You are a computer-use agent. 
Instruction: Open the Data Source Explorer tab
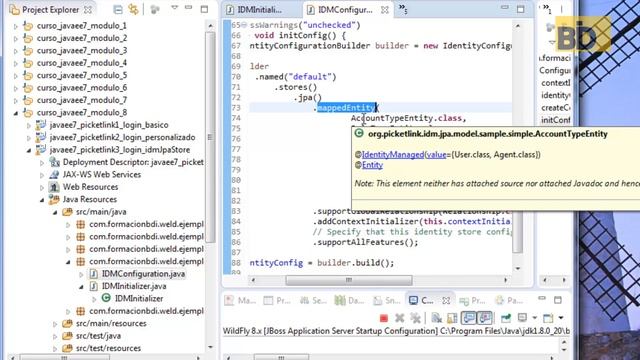coord(349,300)
